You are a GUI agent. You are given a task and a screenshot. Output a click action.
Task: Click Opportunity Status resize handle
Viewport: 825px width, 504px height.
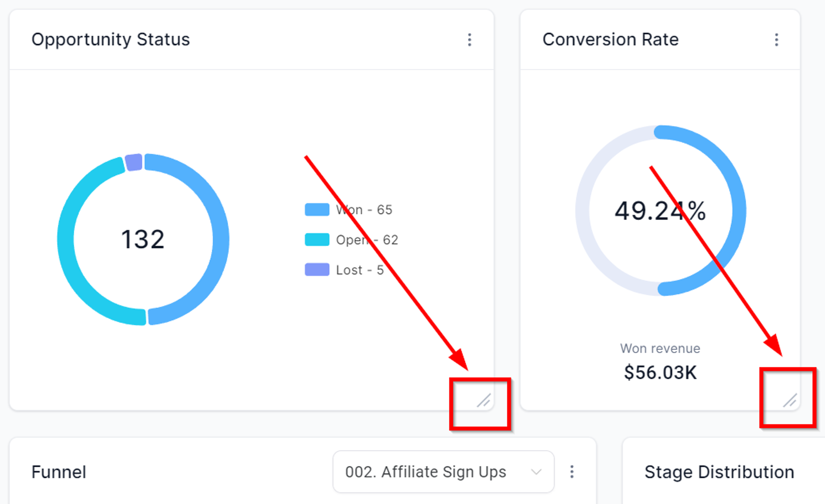483,400
